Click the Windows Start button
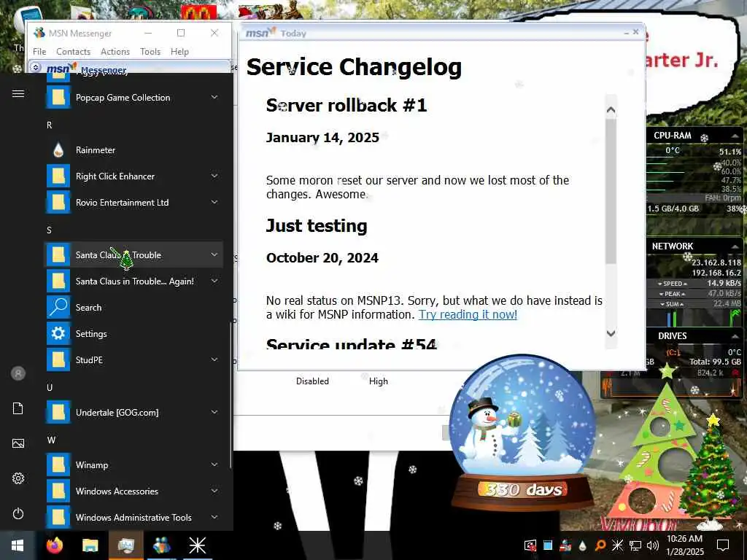The height and width of the screenshot is (560, 747). (18, 545)
